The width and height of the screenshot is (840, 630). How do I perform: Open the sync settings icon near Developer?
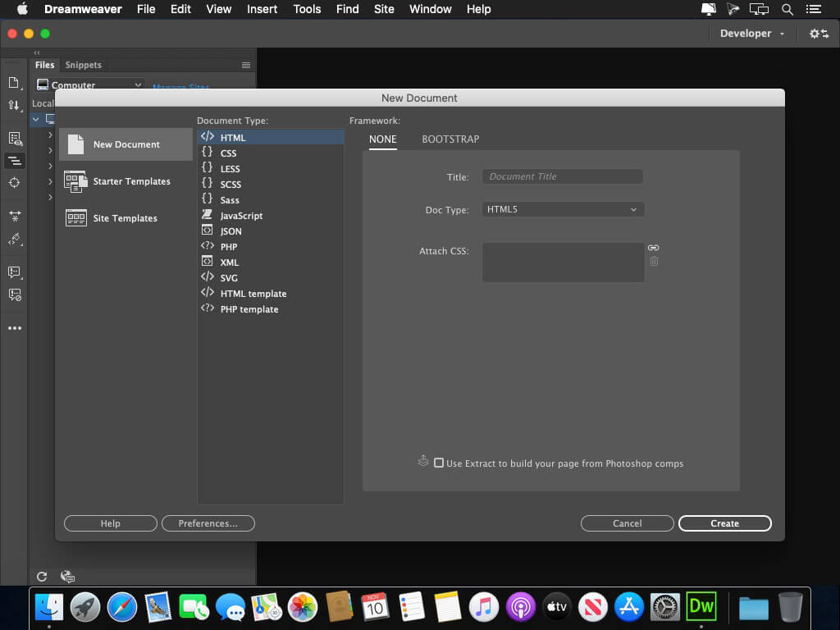point(819,34)
